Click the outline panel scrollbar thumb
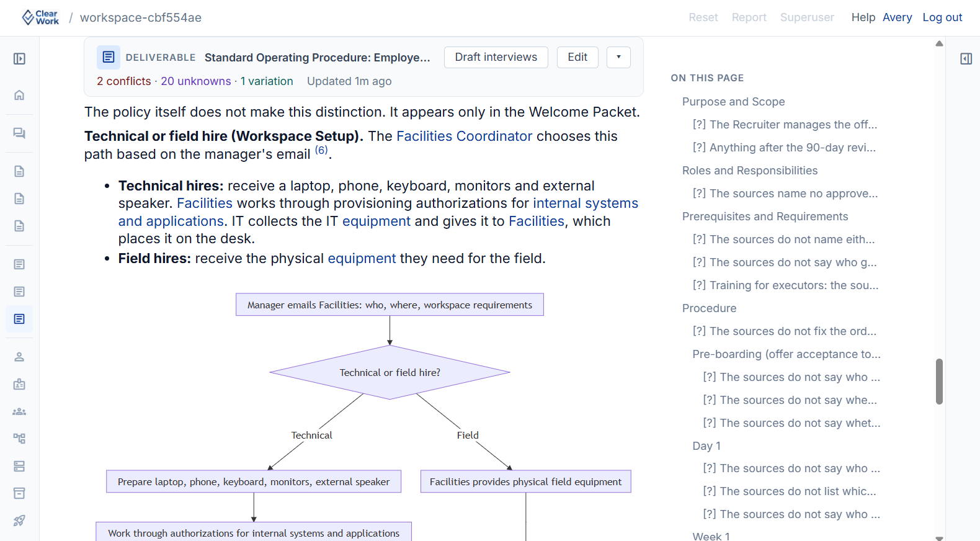 click(x=939, y=382)
